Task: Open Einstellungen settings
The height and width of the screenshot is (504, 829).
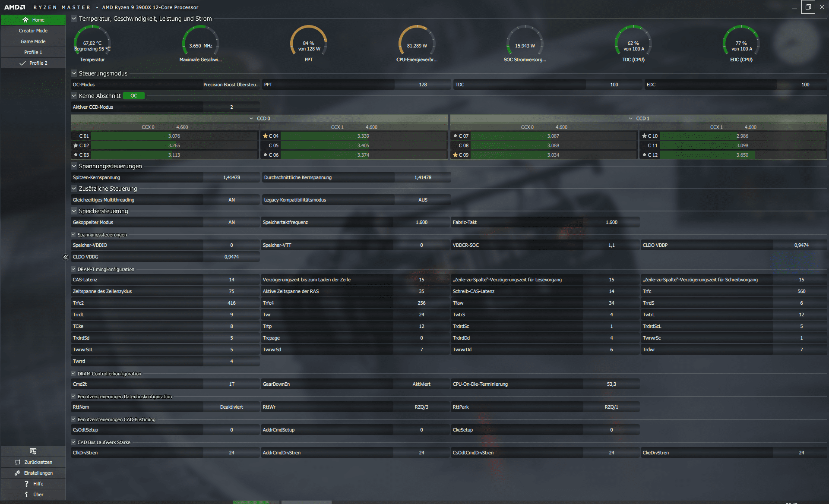Action: [33, 473]
